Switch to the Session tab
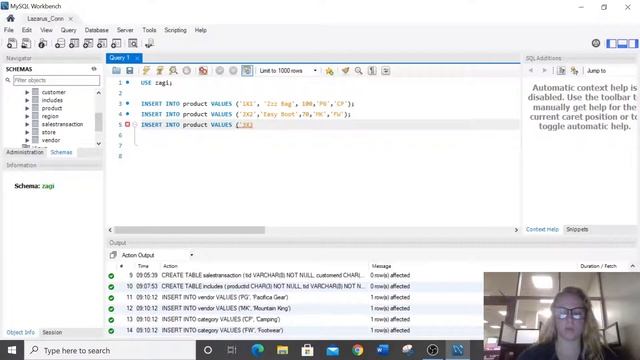This screenshot has width=640, height=360. click(x=52, y=332)
